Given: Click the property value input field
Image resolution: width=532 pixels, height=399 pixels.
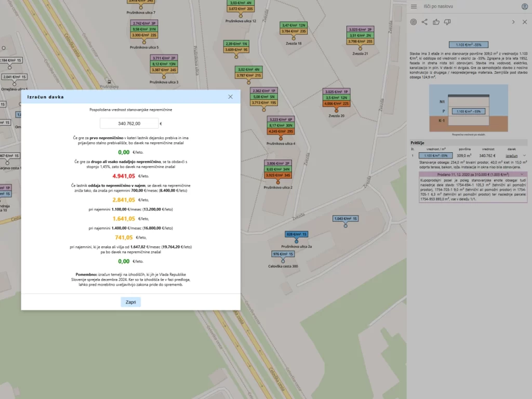Looking at the screenshot, I should click(x=129, y=124).
